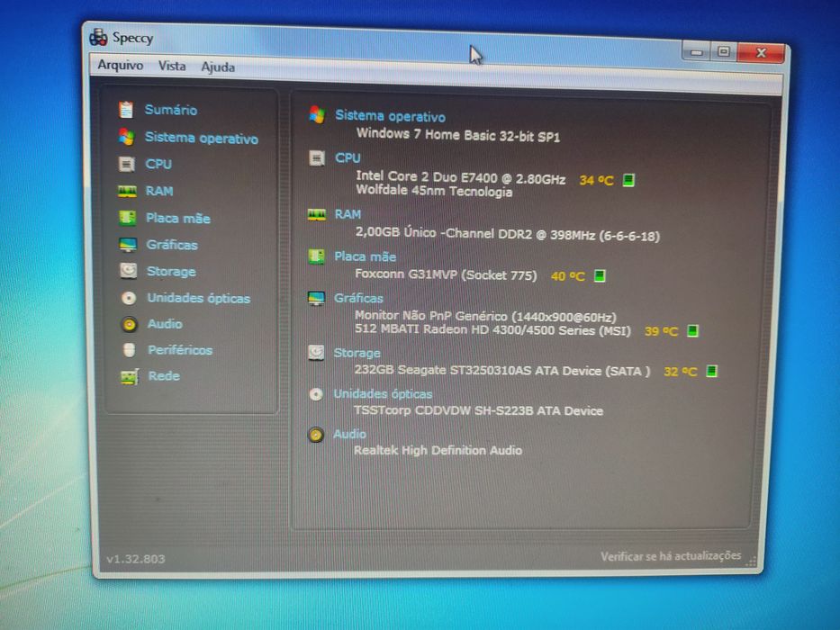Click green temperature indicator beside 40 °C
The height and width of the screenshot is (630, 840).
pyautogui.click(x=600, y=276)
